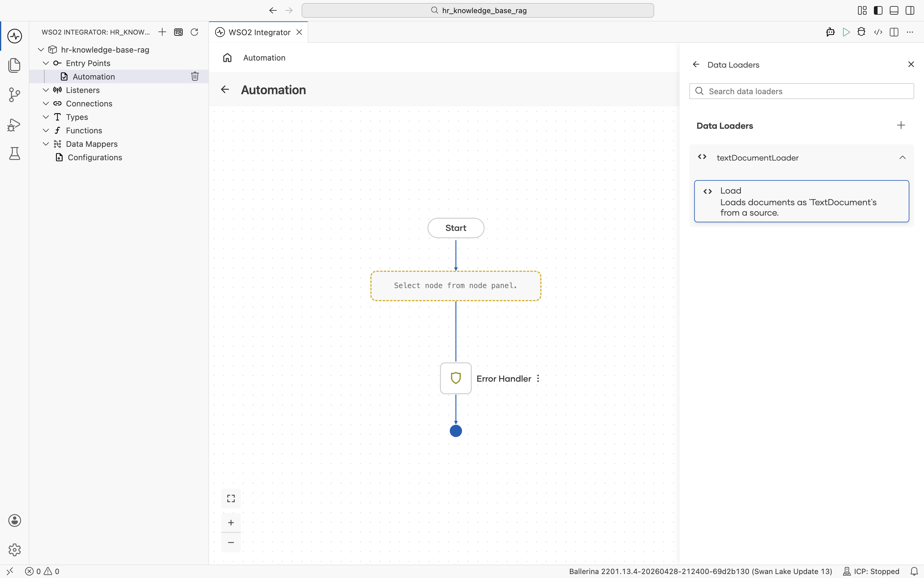Toggle the secondary side bar
The image size is (924, 578).
click(910, 10)
